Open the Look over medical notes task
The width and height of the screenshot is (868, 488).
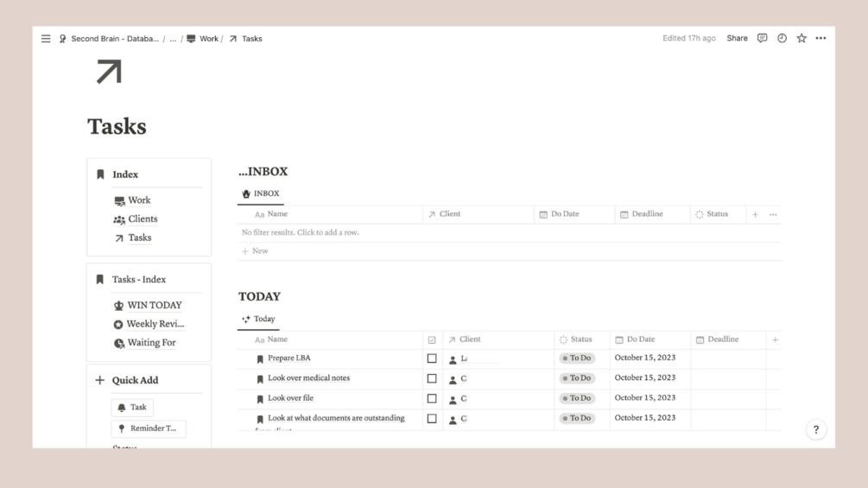point(309,378)
